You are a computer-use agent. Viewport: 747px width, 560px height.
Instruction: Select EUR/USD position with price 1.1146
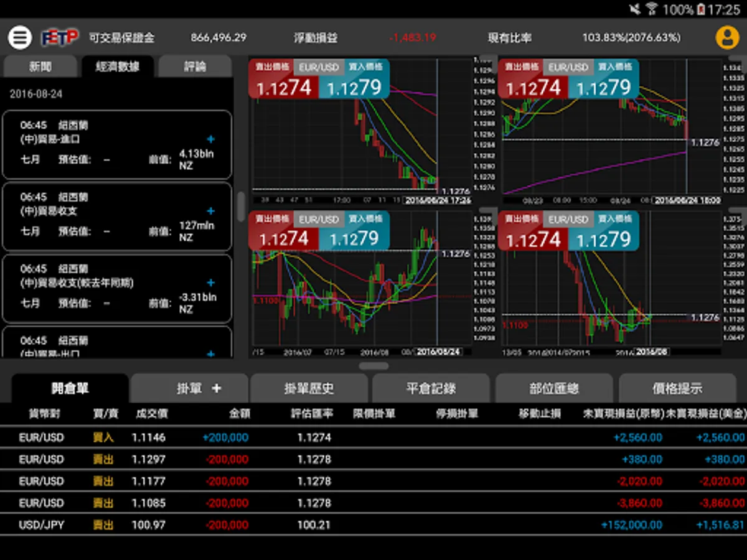click(x=374, y=437)
